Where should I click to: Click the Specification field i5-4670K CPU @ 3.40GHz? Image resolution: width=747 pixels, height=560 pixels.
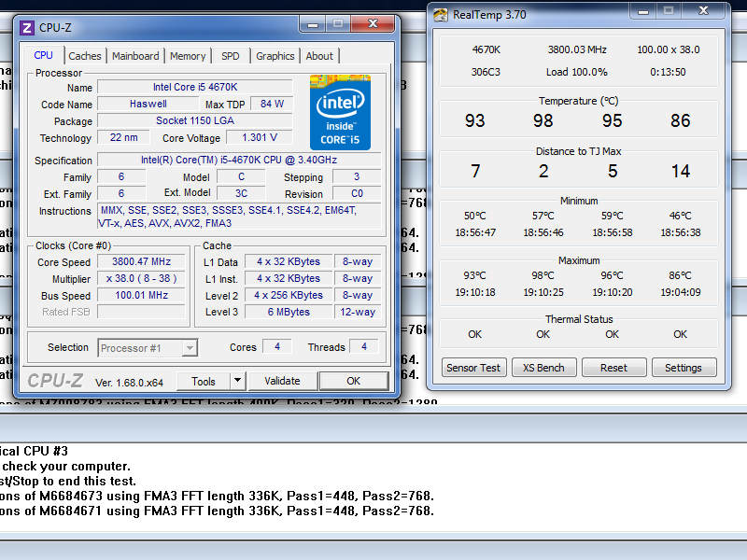[239, 160]
